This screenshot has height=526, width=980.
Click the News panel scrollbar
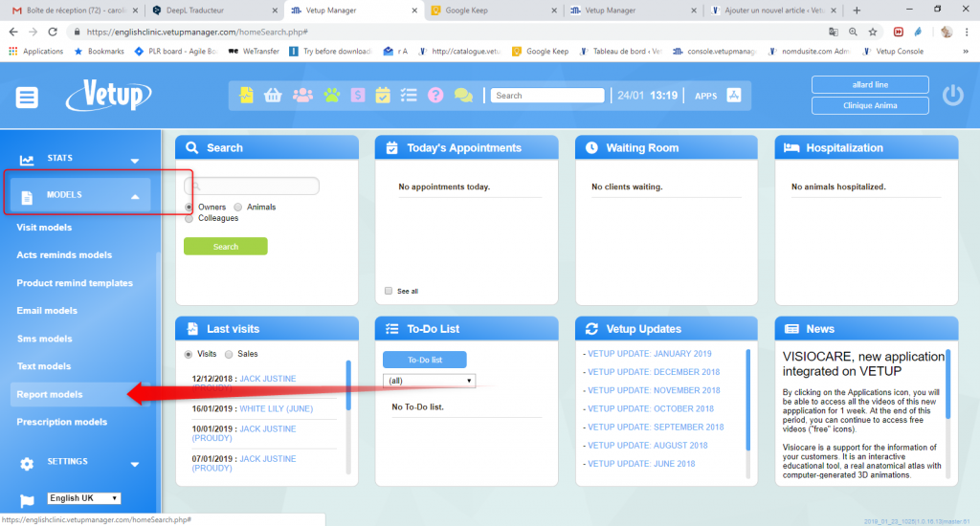(x=948, y=384)
